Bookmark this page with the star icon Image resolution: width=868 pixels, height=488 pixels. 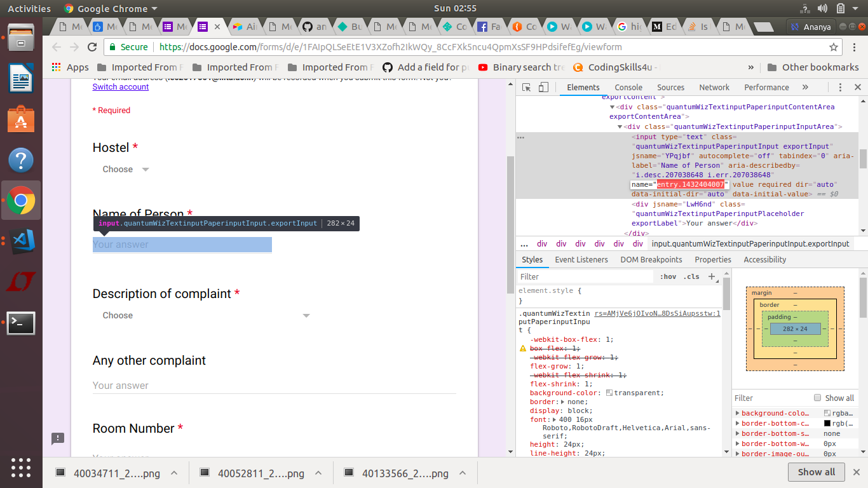click(834, 47)
